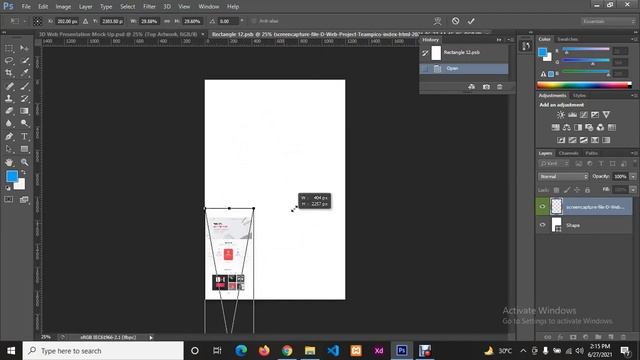
Task: Open the File menu
Action: (x=26, y=7)
